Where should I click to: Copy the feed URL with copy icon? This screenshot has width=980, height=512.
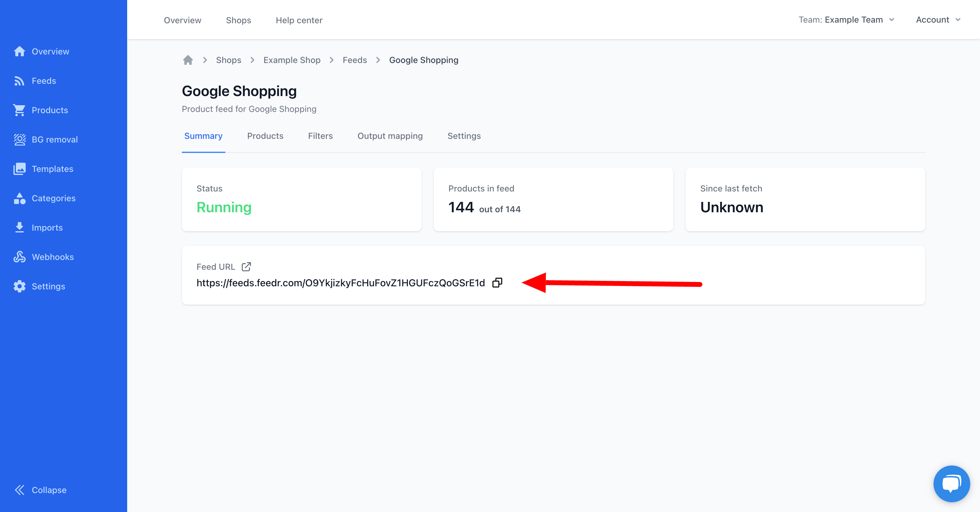tap(497, 283)
